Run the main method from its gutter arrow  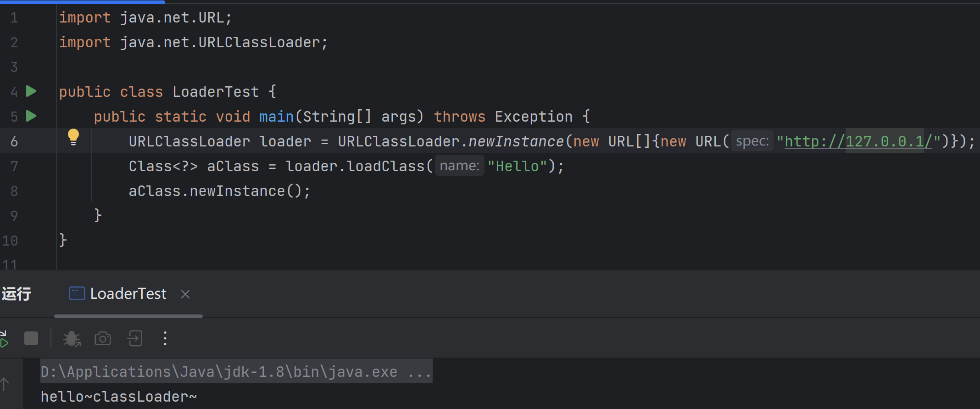coord(31,116)
